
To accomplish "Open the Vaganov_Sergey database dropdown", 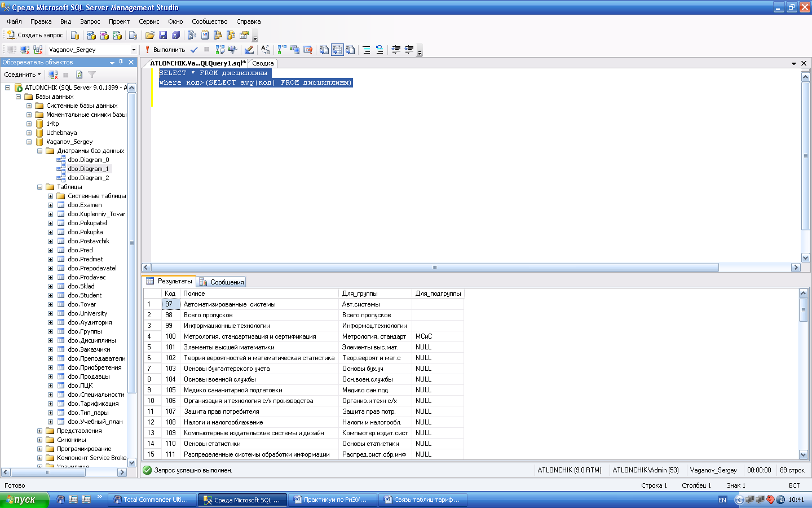I will click(134, 50).
